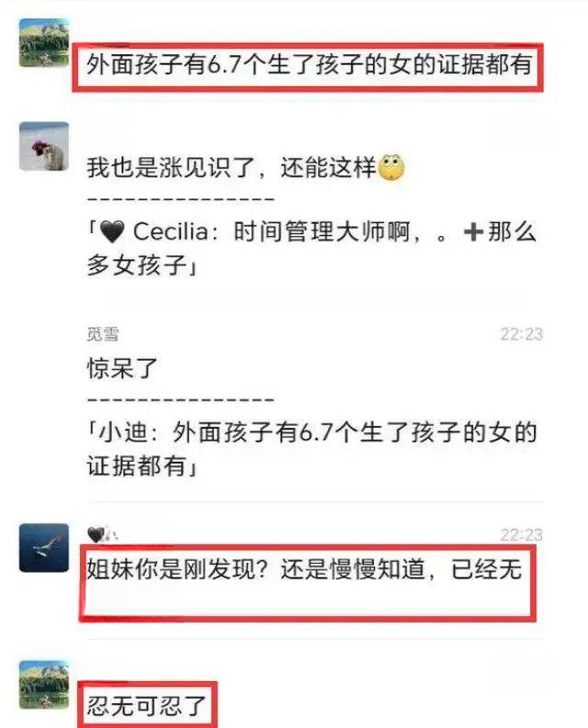Tap the quoted text 多女孩子
The width and height of the screenshot is (588, 728).
pos(137,265)
